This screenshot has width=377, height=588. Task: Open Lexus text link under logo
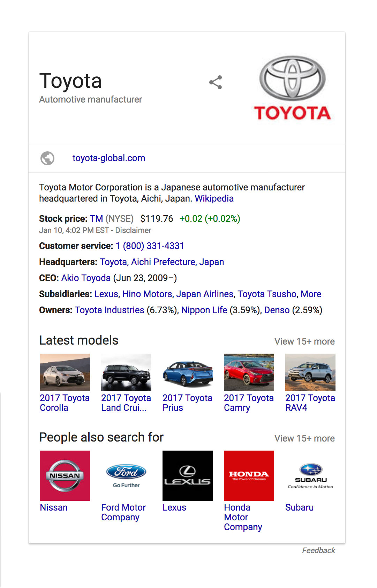point(174,507)
